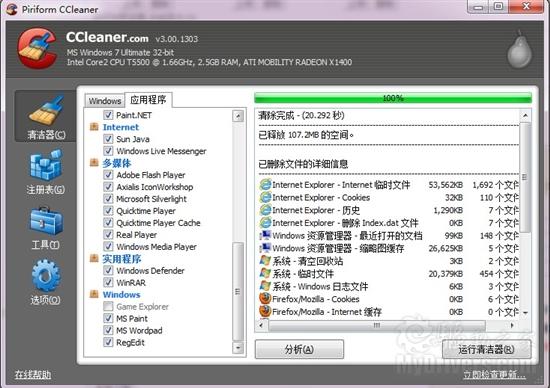Click the results vertical scrollbar thumb

coord(525,177)
